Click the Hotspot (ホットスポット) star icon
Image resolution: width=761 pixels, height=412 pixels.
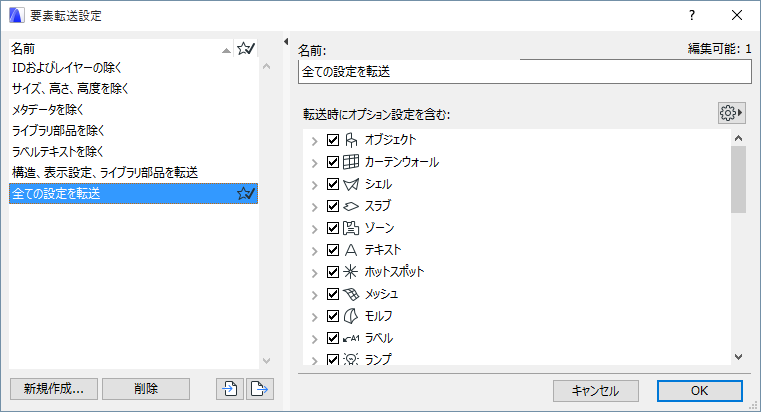coord(351,272)
